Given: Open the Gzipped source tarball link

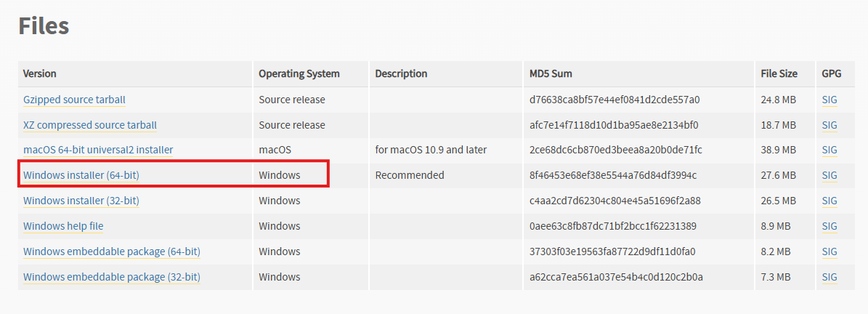Looking at the screenshot, I should coord(74,100).
